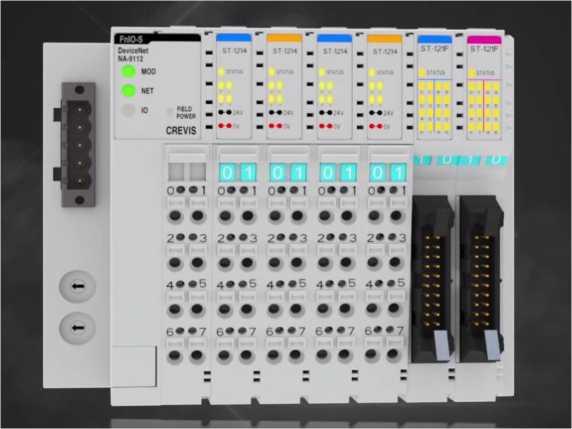Click the magenta color strip on last module
Viewport: 572px width, 429px height.
tap(484, 40)
